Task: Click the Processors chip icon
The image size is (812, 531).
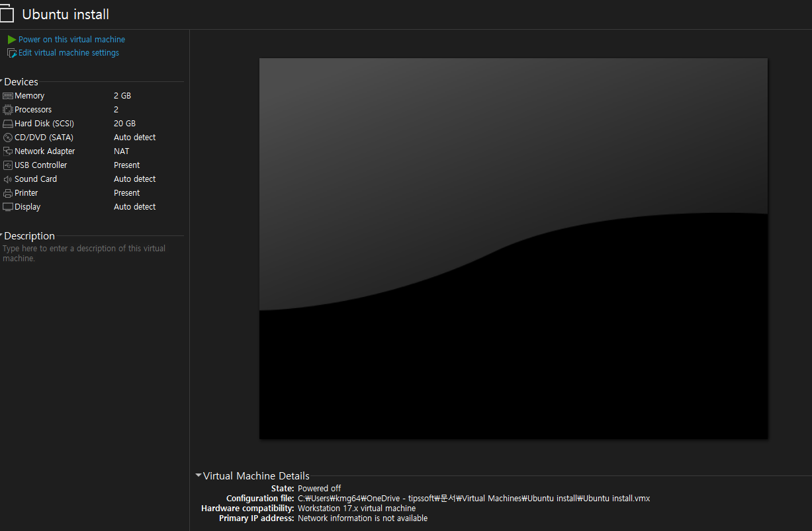Action: [8, 110]
